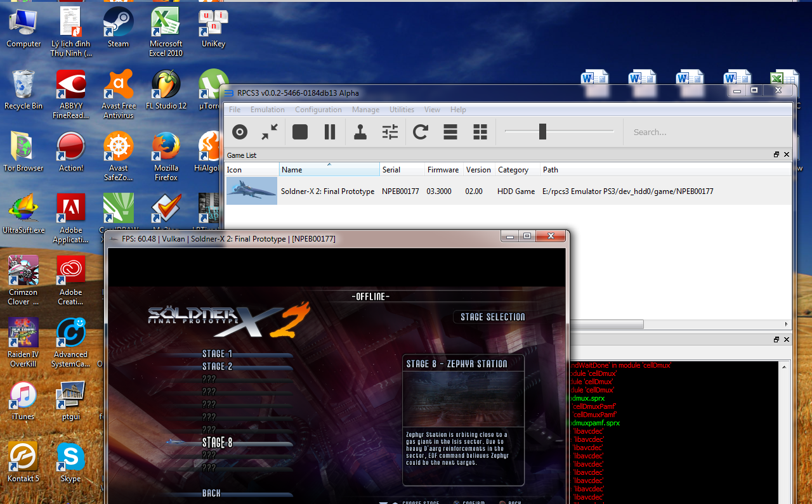Viewport: 812px width, 504px height.
Task: Open the Steam desktop shortcut
Action: pos(118,28)
